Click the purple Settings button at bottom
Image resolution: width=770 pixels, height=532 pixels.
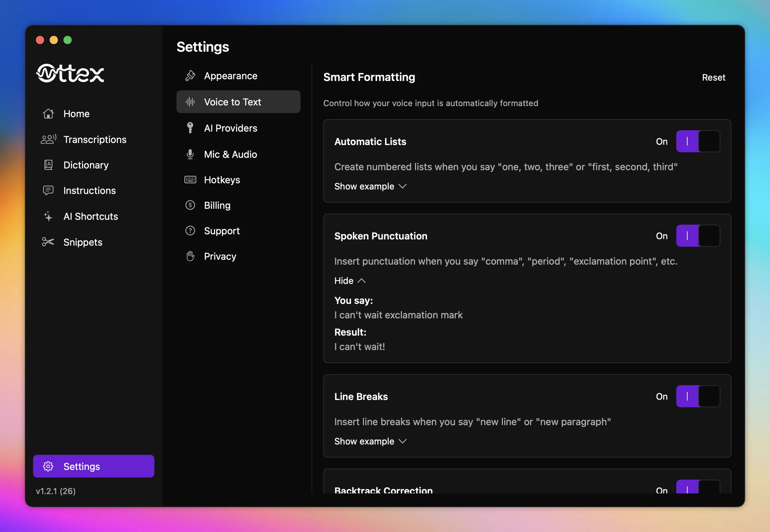click(93, 466)
